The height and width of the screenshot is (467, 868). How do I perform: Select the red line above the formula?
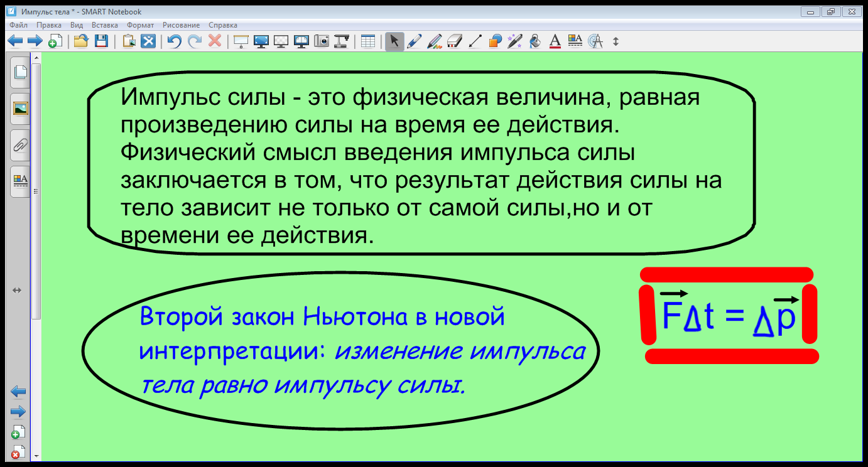click(727, 274)
